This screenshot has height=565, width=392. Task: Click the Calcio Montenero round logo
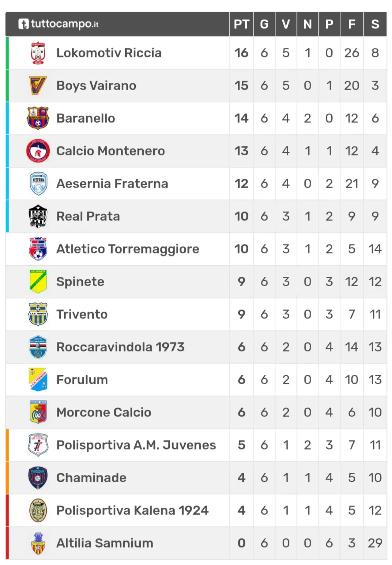(x=38, y=151)
